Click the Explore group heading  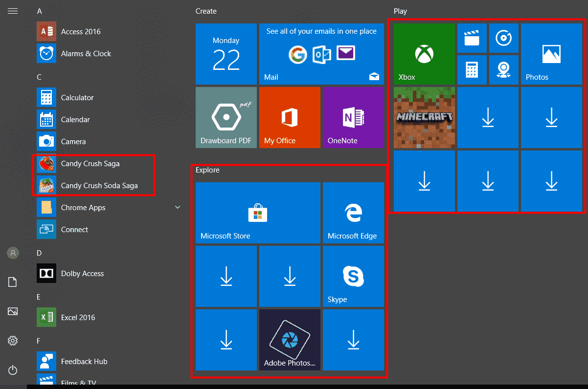coord(207,170)
